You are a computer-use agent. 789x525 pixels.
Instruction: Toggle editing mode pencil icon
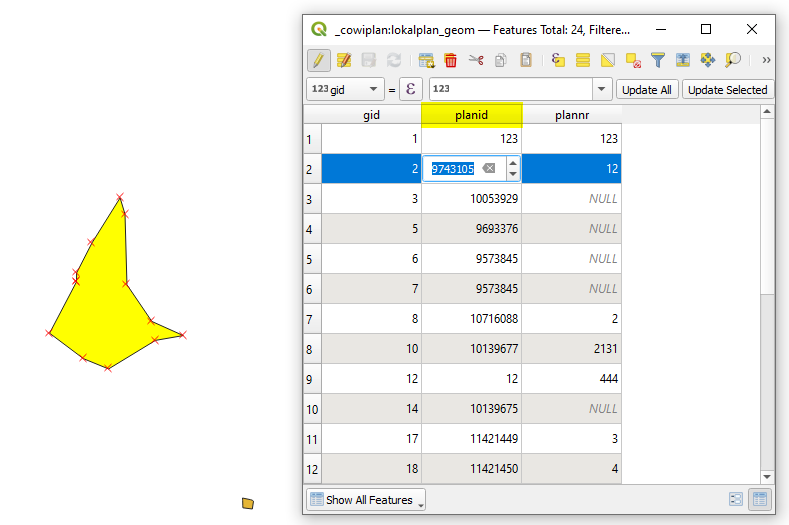319,60
